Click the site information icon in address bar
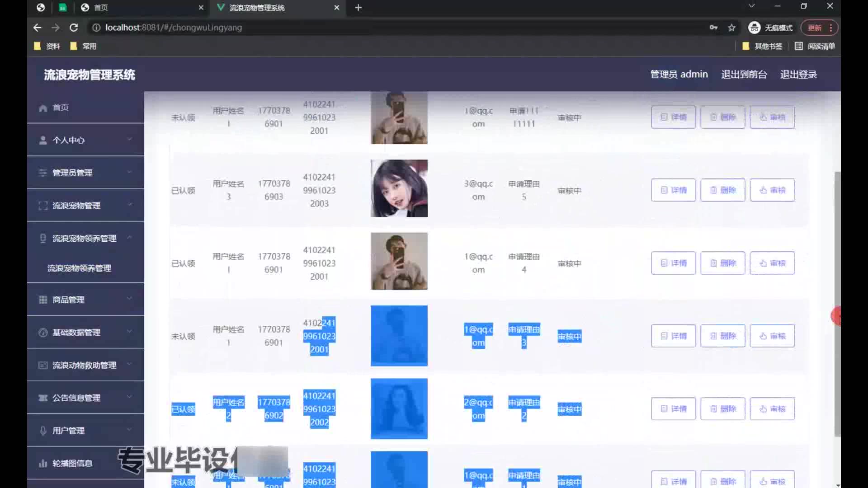This screenshot has width=868, height=488. tap(96, 28)
